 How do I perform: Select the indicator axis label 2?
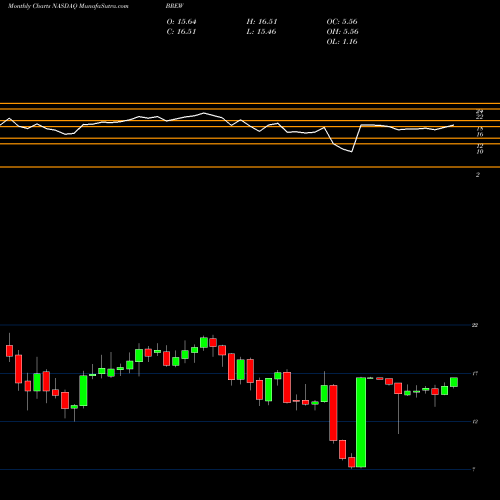click(x=478, y=175)
